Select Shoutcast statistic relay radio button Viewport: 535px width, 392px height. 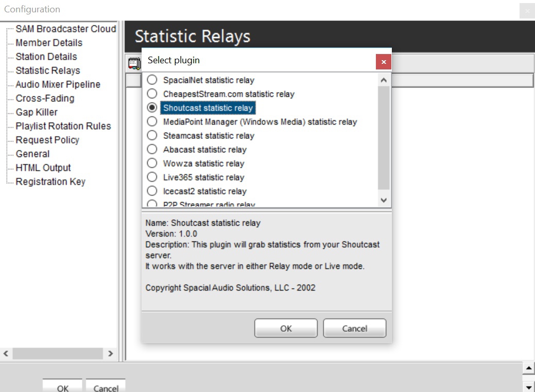tap(152, 108)
